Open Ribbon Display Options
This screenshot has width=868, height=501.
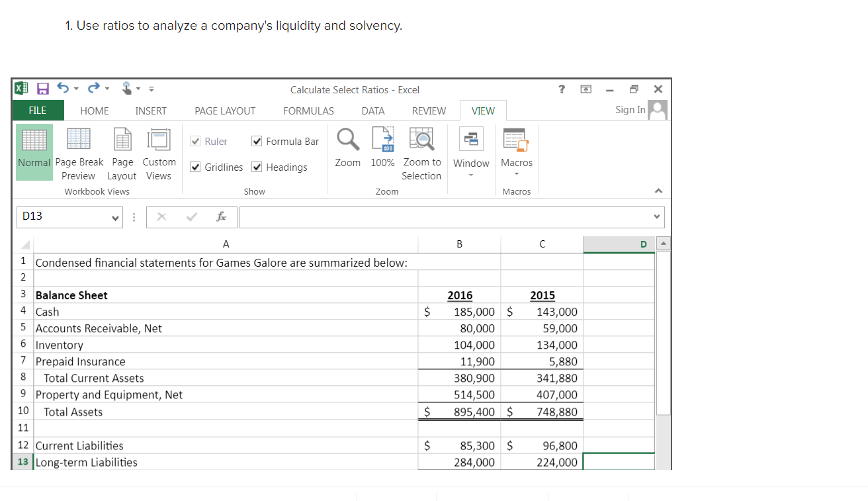pos(586,89)
